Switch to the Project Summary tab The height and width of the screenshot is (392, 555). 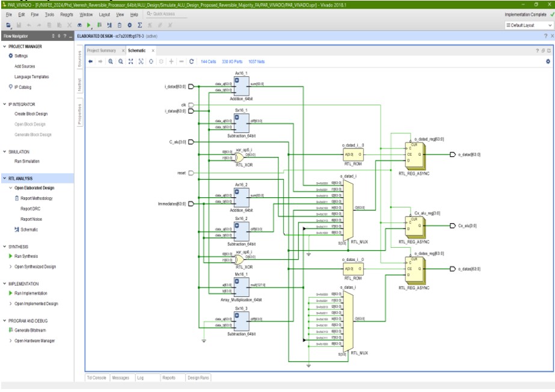pos(101,51)
